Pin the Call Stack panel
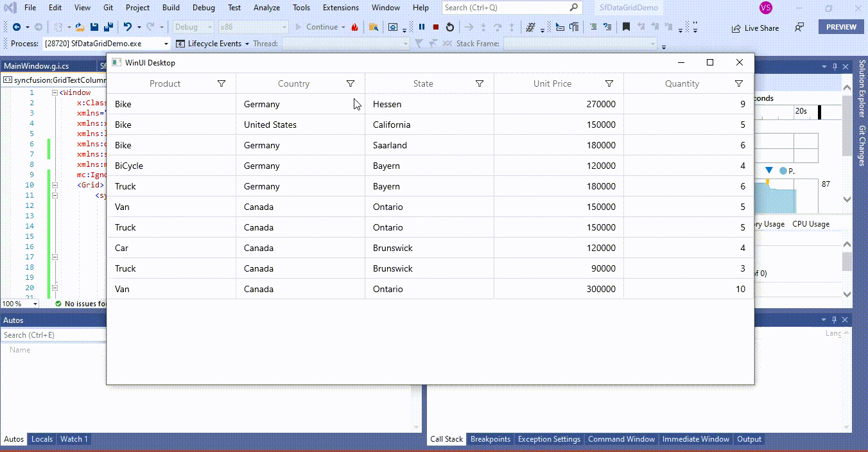Image resolution: width=868 pixels, height=452 pixels. click(835, 320)
